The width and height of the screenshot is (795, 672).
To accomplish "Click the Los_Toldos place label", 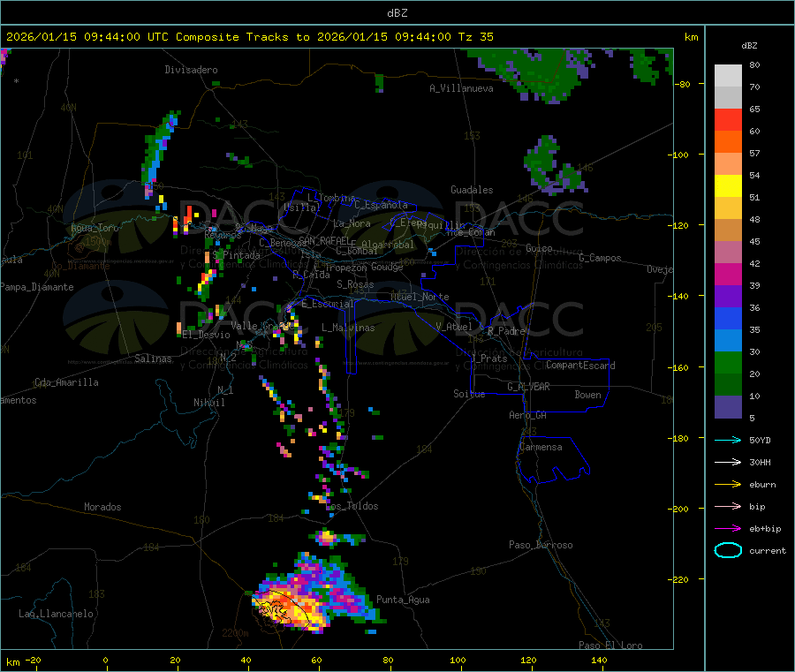I will coord(352,506).
